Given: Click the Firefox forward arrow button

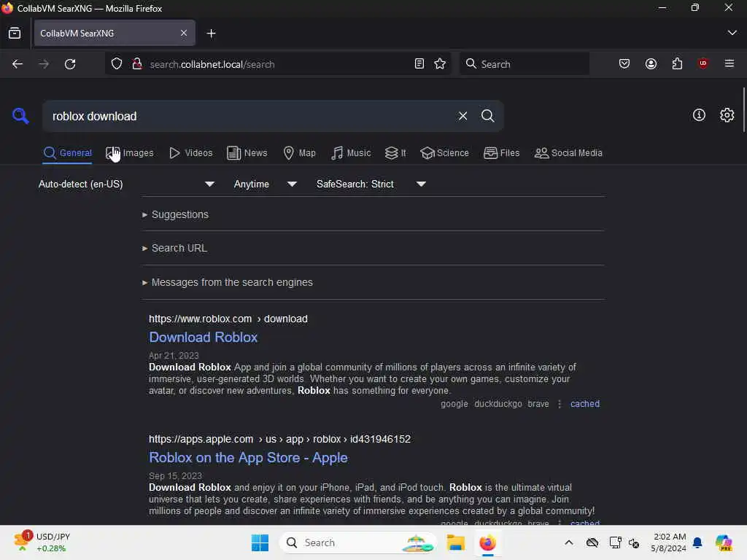Looking at the screenshot, I should pos(44,64).
